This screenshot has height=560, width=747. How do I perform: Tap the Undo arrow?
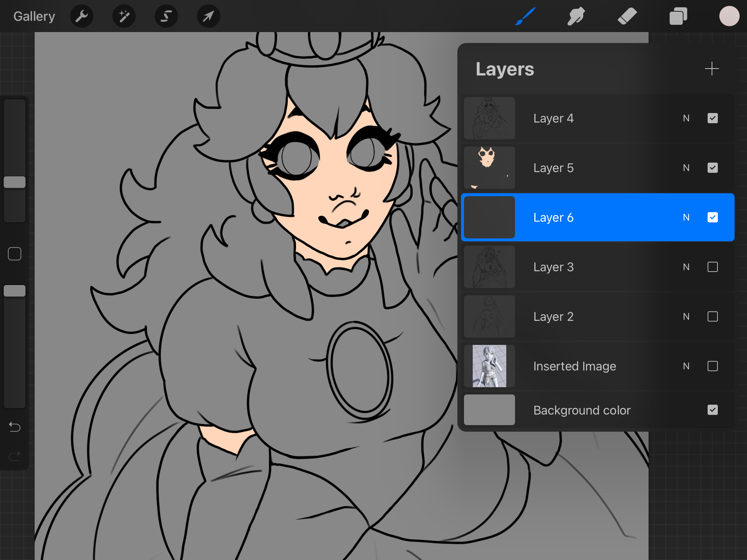15,427
